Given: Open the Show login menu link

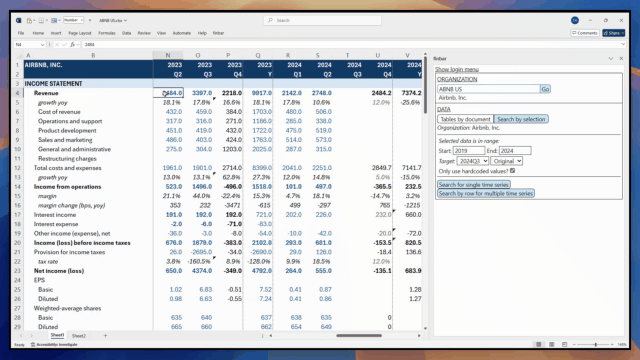Looking at the screenshot, I should [457, 69].
